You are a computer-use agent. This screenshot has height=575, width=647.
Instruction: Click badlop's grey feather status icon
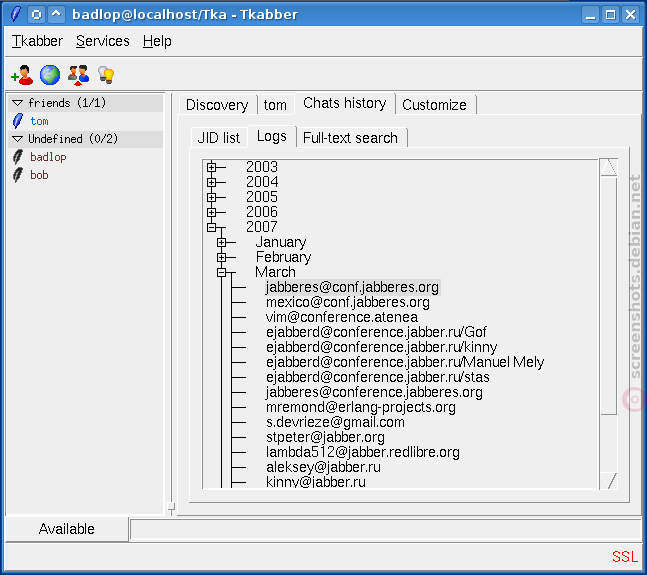coord(18,157)
